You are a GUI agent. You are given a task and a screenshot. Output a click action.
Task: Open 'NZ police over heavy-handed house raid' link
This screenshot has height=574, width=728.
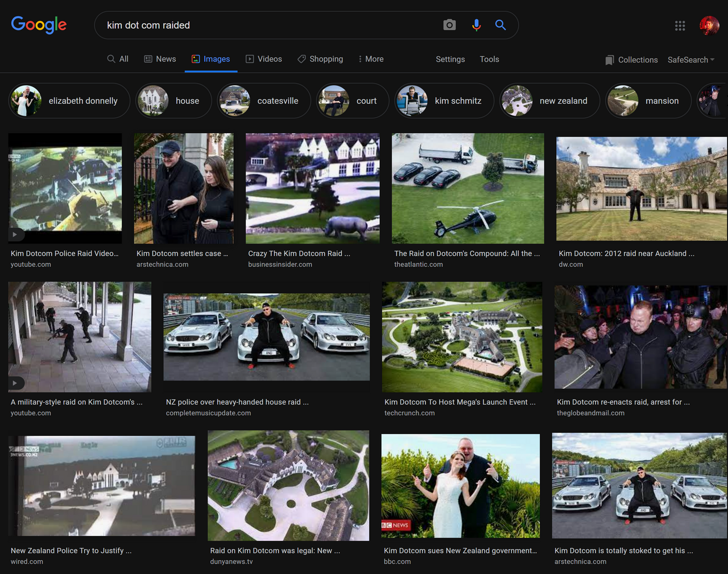click(x=237, y=402)
